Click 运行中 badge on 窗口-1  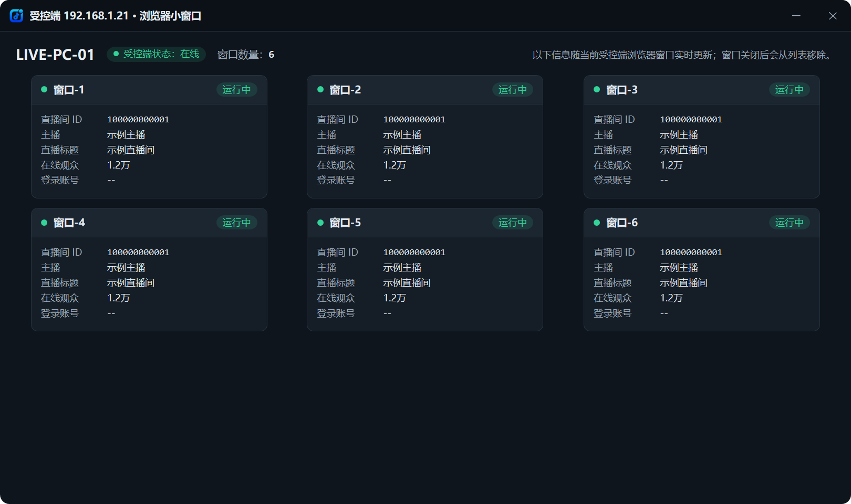(236, 90)
